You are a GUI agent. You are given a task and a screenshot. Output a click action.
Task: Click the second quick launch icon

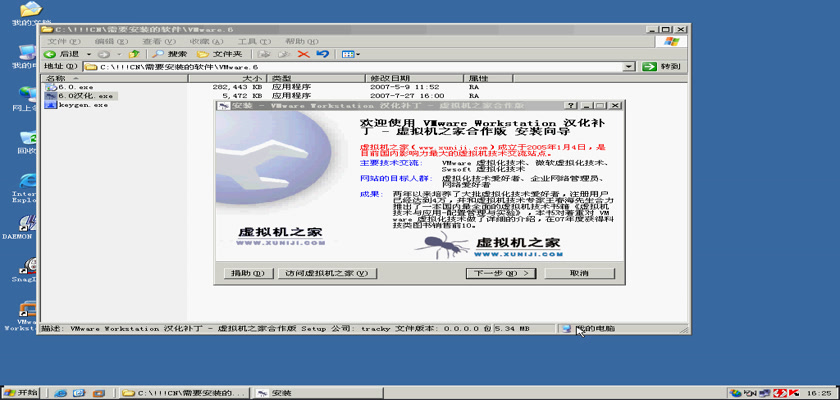tap(79, 393)
